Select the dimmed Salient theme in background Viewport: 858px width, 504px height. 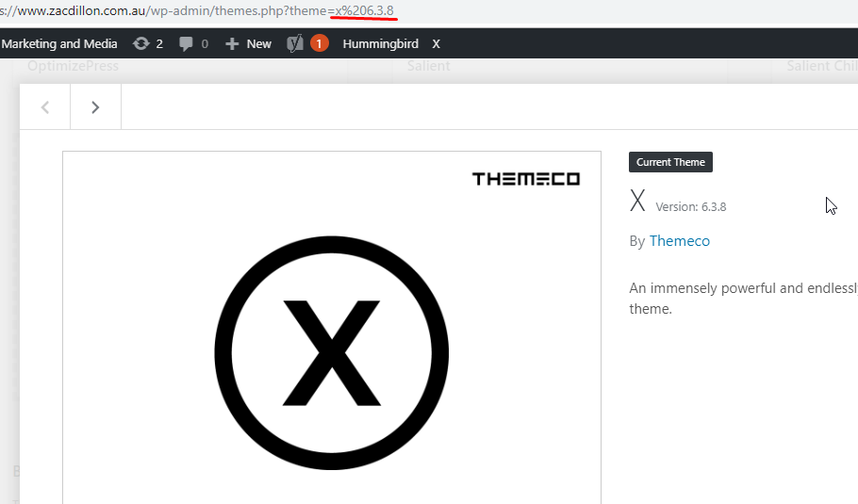(x=428, y=66)
